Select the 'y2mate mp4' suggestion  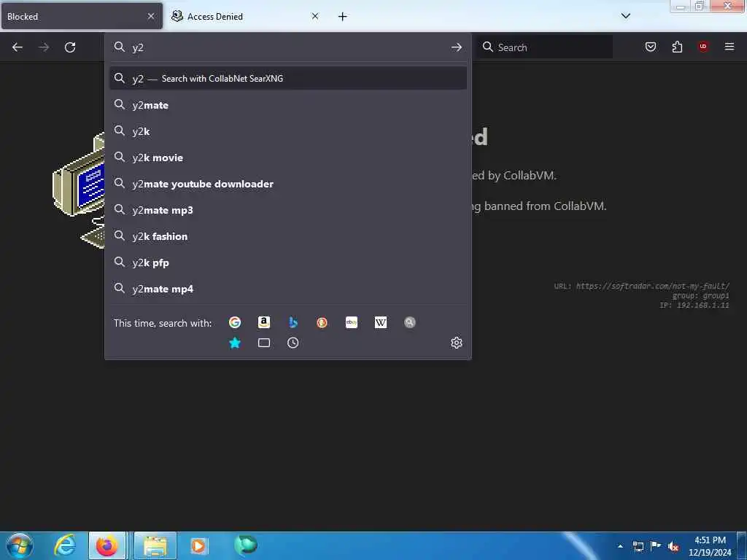287,289
